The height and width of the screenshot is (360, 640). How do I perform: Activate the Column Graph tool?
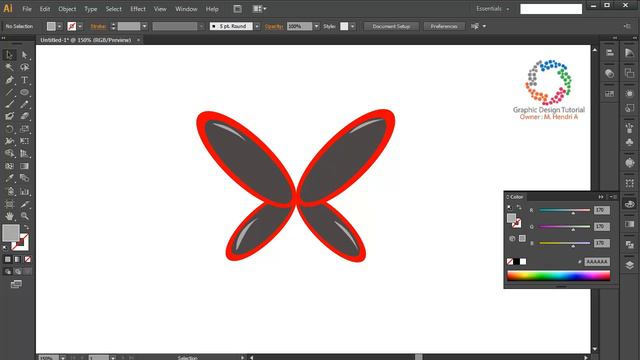[24, 191]
